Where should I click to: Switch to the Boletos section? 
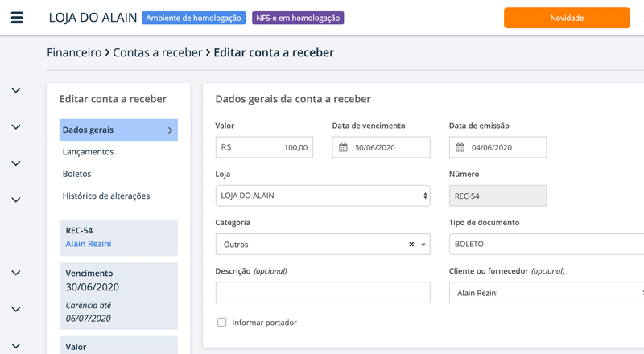(x=76, y=174)
